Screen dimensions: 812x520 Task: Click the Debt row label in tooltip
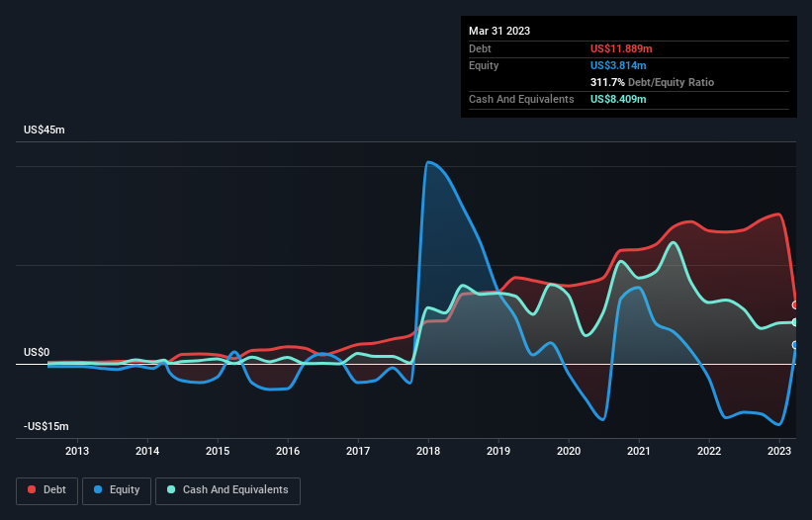[480, 48]
